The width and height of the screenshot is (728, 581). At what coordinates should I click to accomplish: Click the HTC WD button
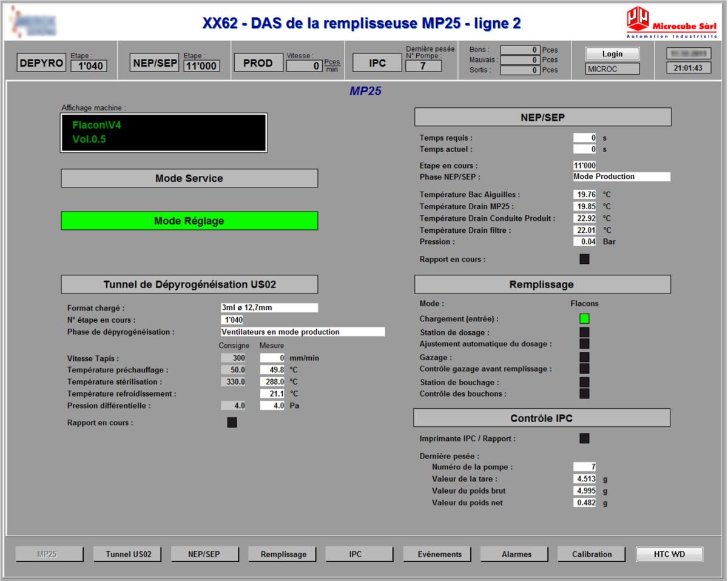[x=669, y=554]
